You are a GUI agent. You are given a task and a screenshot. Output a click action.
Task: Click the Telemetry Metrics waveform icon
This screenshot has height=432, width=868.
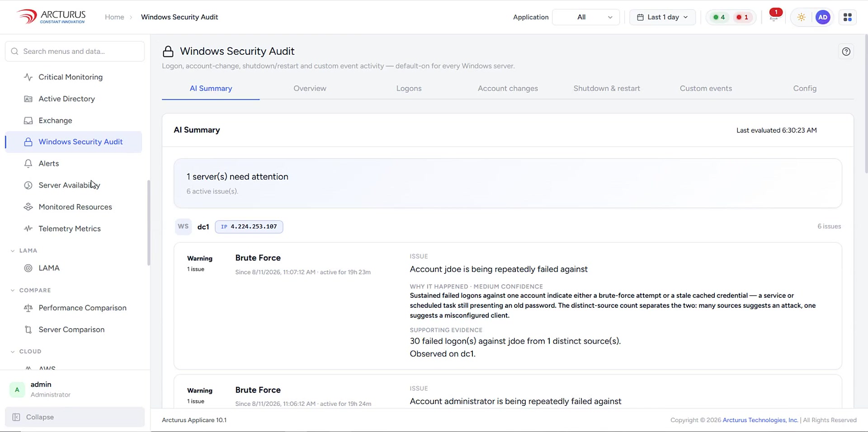[x=28, y=229]
